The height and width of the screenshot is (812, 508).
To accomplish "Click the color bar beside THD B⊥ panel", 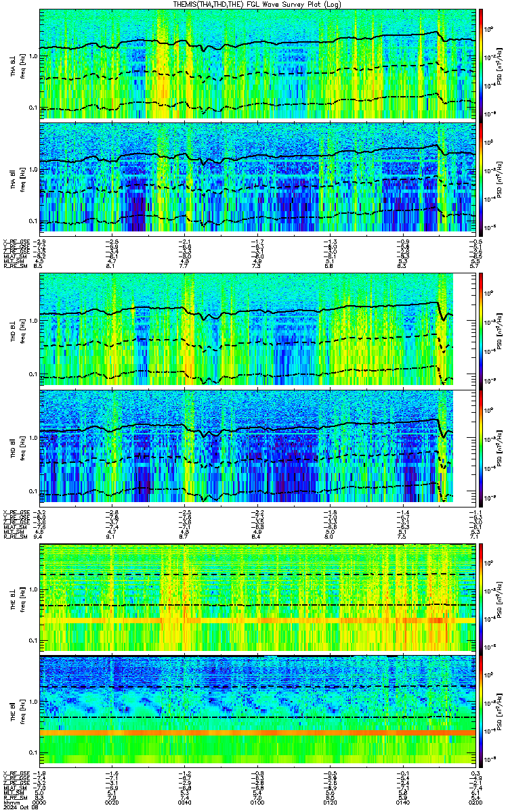I will (x=481, y=330).
